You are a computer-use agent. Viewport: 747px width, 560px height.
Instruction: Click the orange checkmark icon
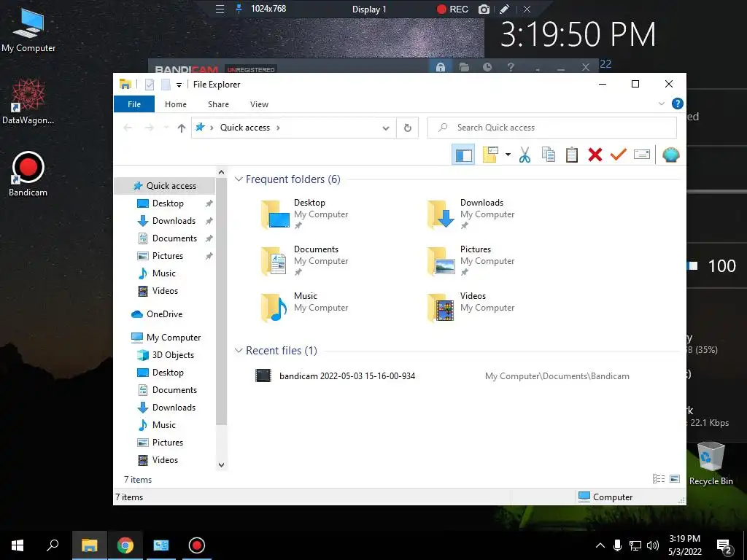tap(619, 155)
